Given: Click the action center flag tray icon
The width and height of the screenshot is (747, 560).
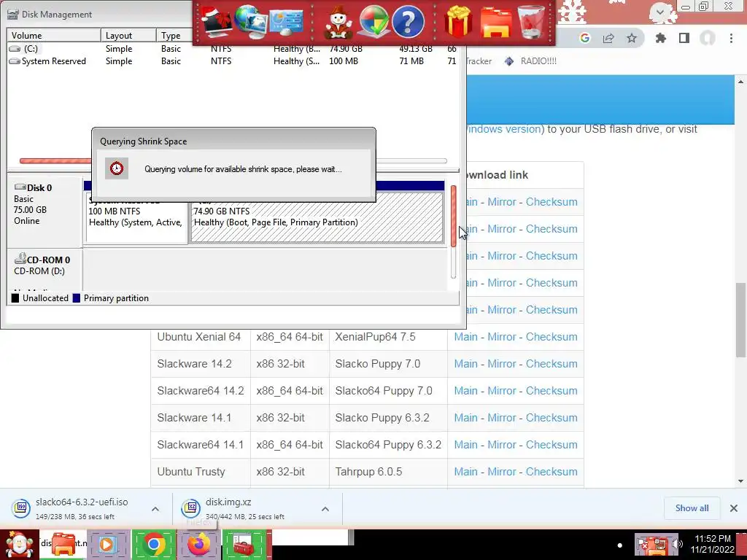Looking at the screenshot, I should click(x=643, y=544).
